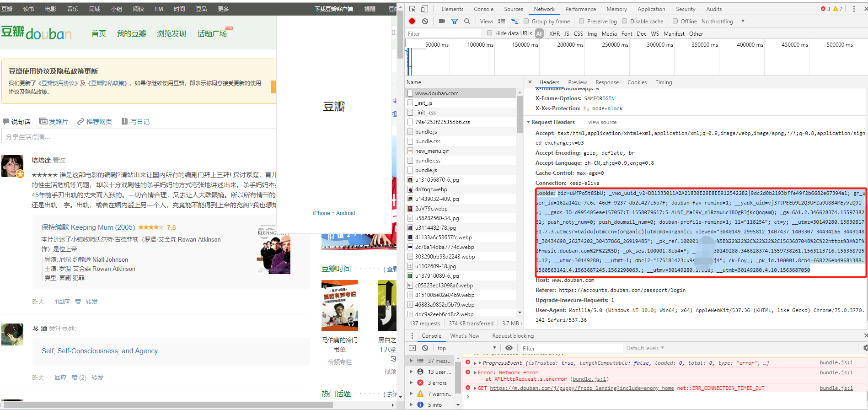The width and height of the screenshot is (868, 410).
Task: Open the network search magnifier
Action: (x=467, y=21)
